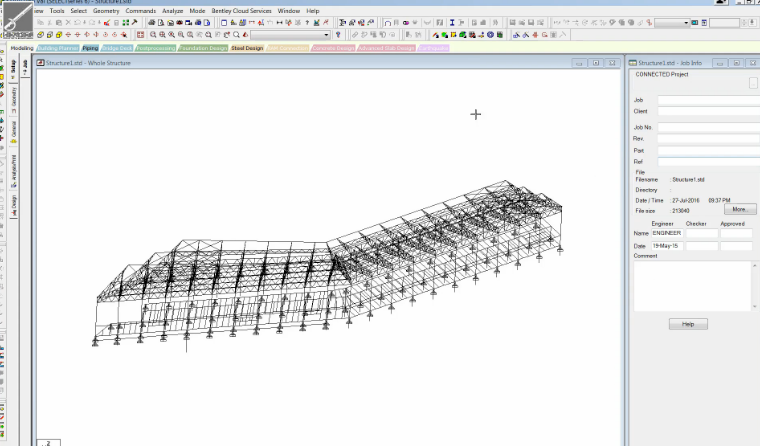This screenshot has width=760, height=446.
Task: Click the third yellow cube view icon
Action: (x=59, y=34)
